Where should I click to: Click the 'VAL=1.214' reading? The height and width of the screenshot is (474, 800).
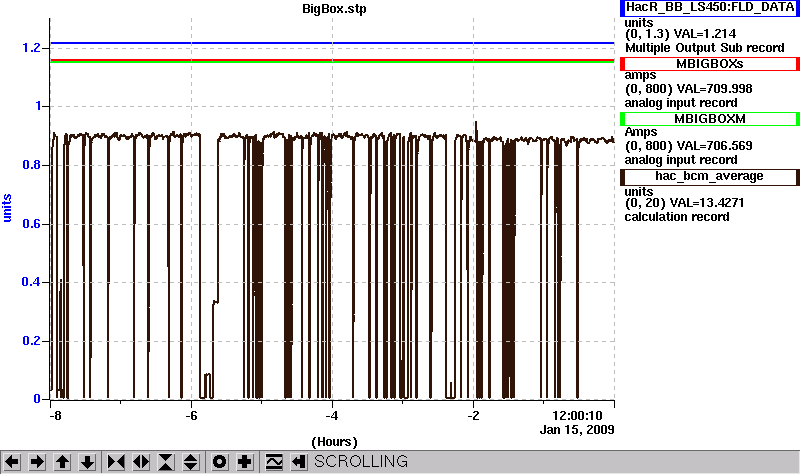705,34
